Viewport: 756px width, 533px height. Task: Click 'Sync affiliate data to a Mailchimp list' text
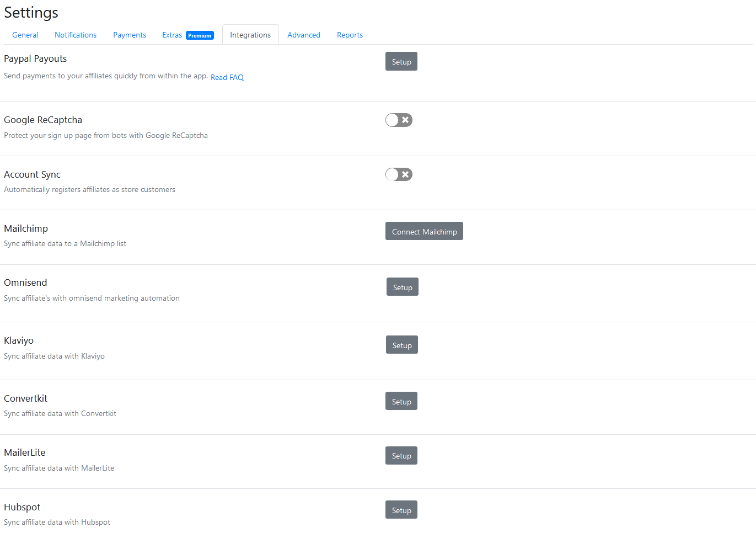pos(65,243)
